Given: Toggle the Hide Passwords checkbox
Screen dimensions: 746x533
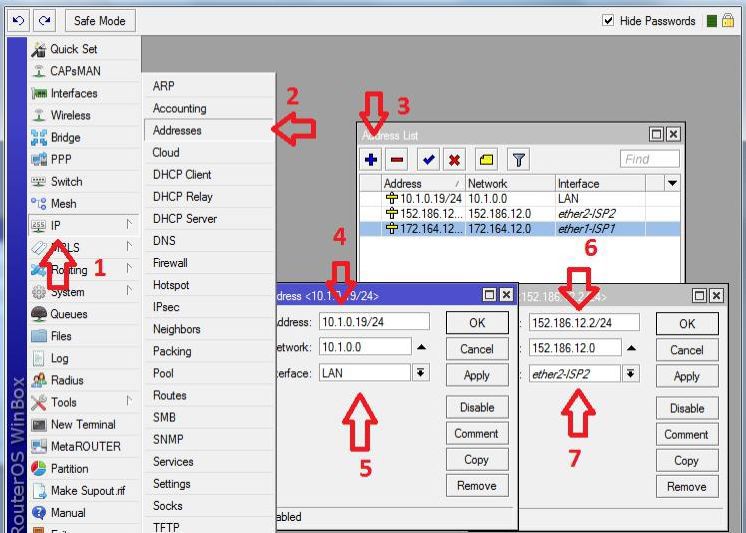Looking at the screenshot, I should (x=608, y=20).
